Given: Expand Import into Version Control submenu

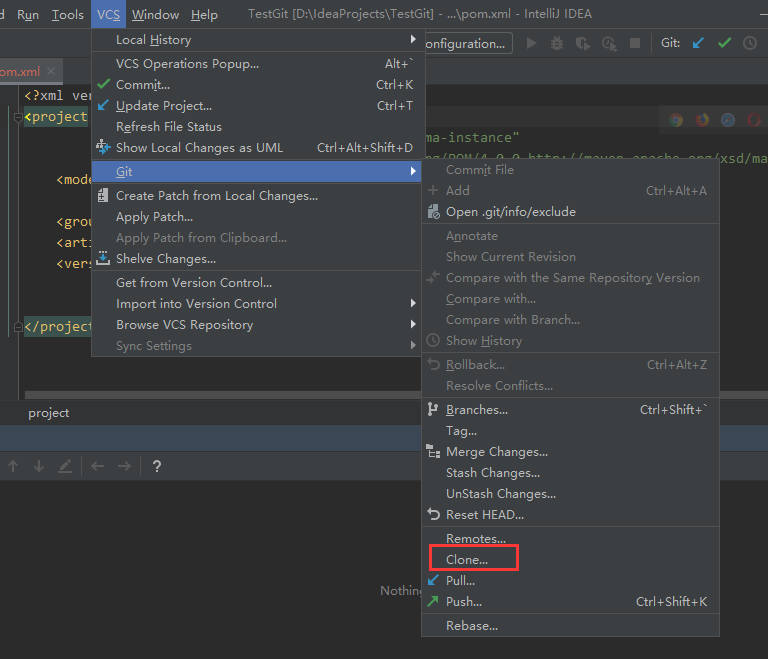Looking at the screenshot, I should (257, 304).
